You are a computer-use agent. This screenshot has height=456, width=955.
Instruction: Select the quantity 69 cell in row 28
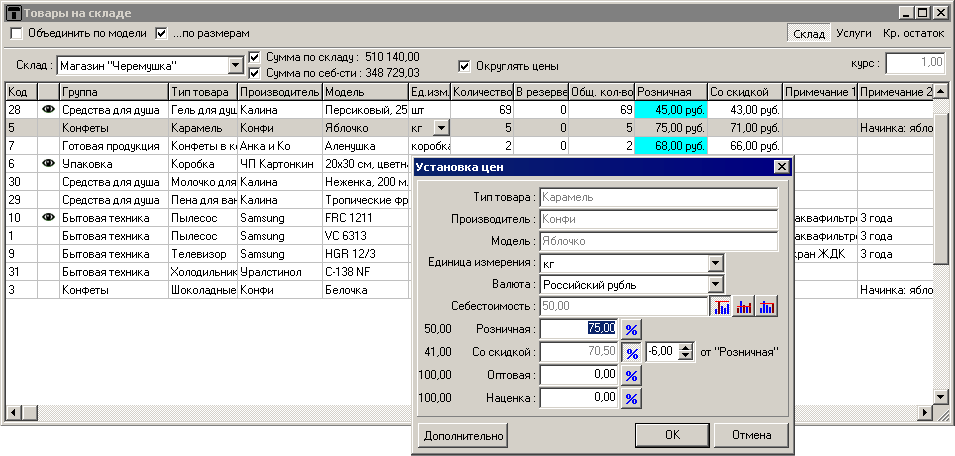click(482, 110)
